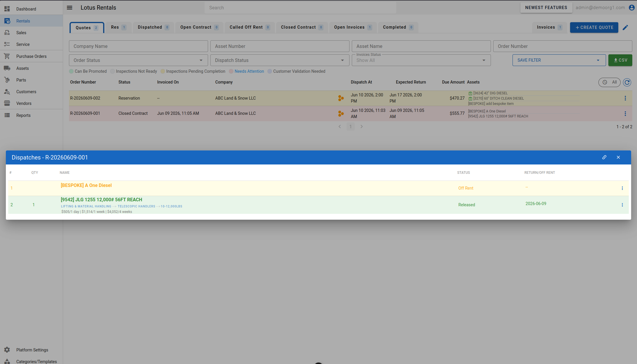Screen dimensions: 637x364
Task: Open the Parts sidebar icon
Action: coord(7,80)
